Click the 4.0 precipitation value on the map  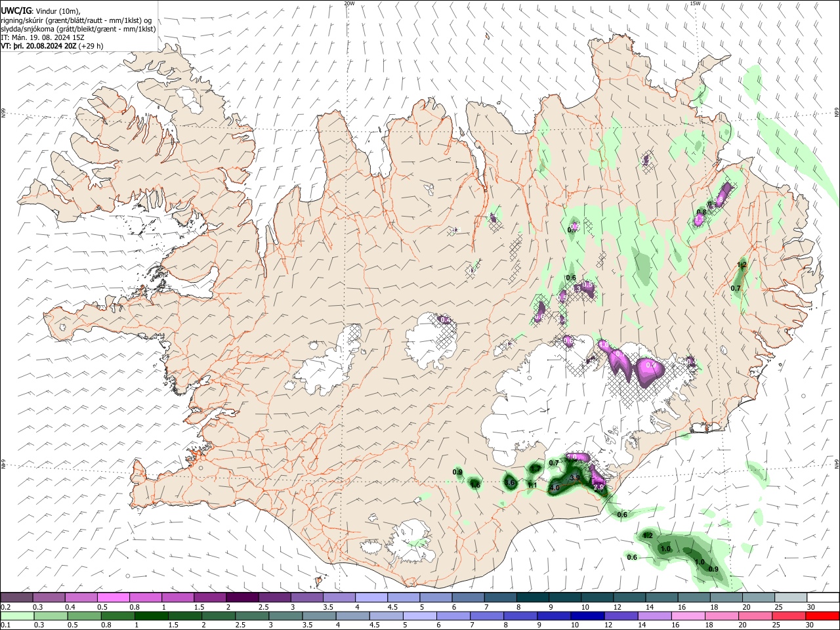[x=554, y=488]
